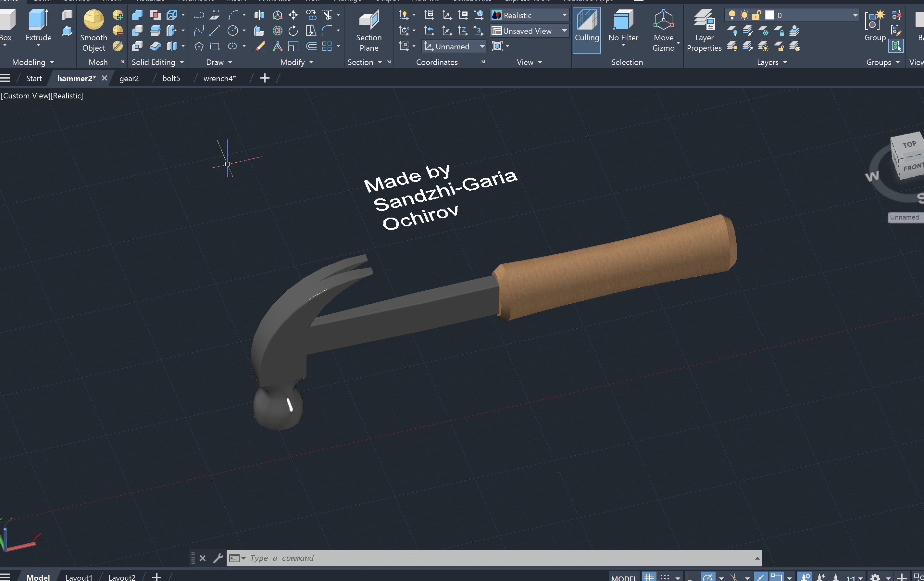The image size is (924, 581).
Task: Toggle Culling selection option
Action: pyautogui.click(x=587, y=30)
